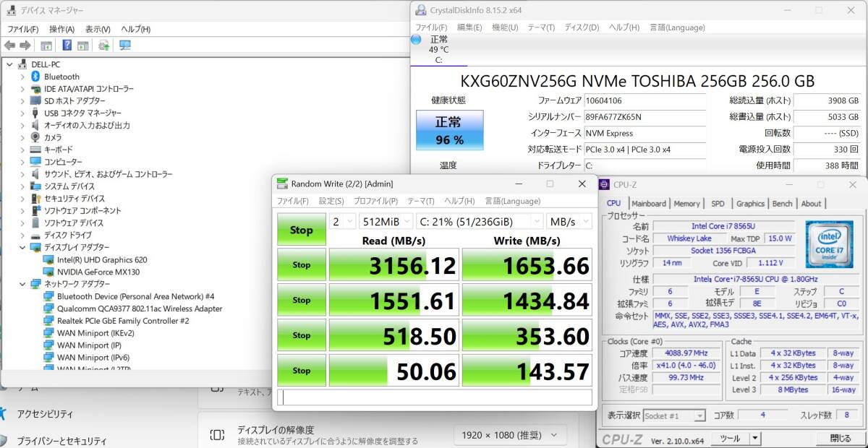This screenshot has width=868, height=448.
Task: Click Accessibility icon in Settings sidebar
Action: (4, 414)
